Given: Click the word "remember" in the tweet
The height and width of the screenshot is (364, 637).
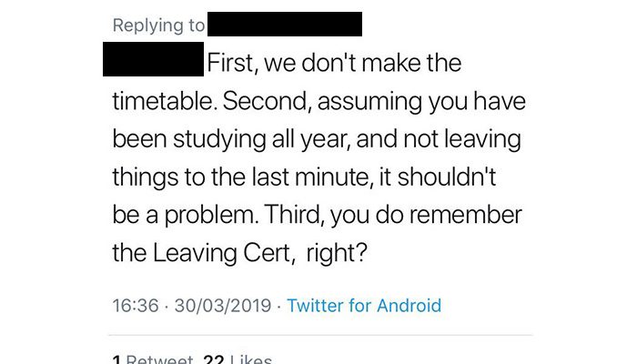Looking at the screenshot, I should point(466,215).
